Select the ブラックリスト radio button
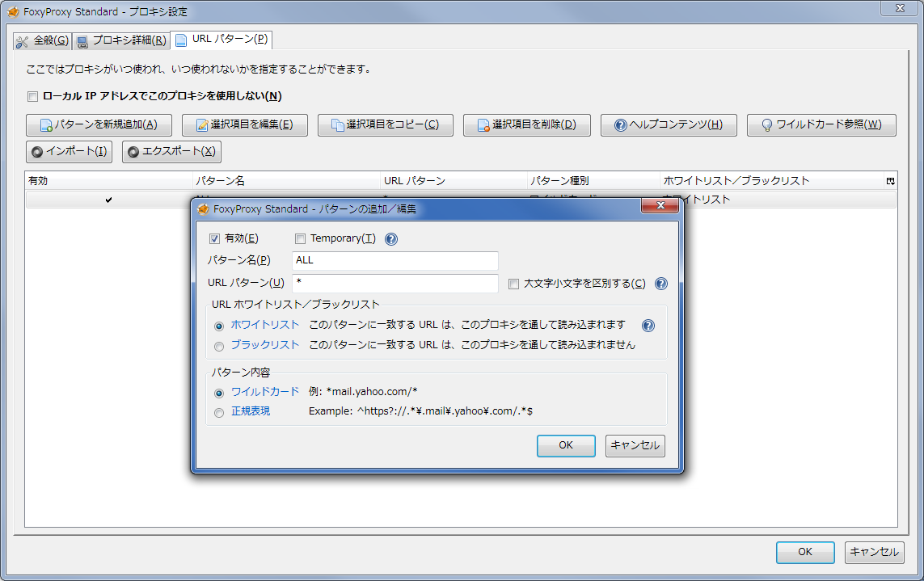The width and height of the screenshot is (924, 581). pos(219,346)
